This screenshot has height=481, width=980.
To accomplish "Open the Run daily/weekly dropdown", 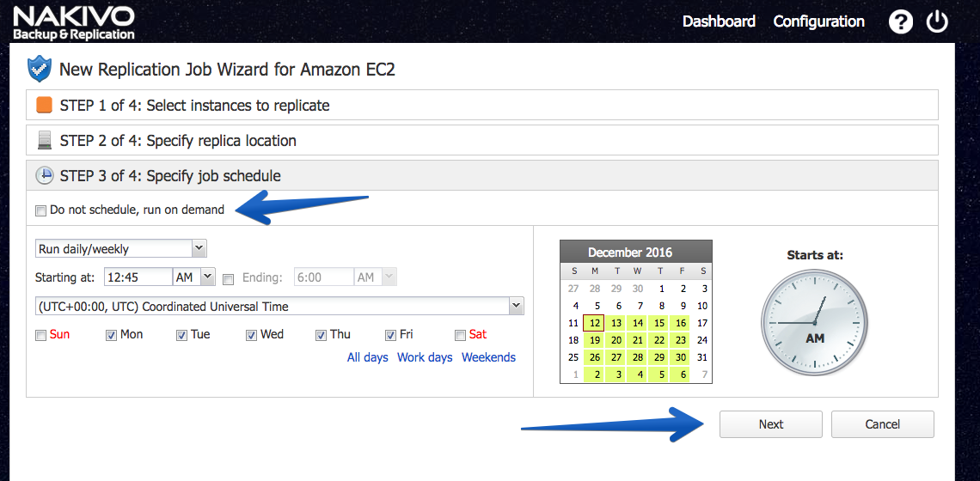I will (120, 248).
